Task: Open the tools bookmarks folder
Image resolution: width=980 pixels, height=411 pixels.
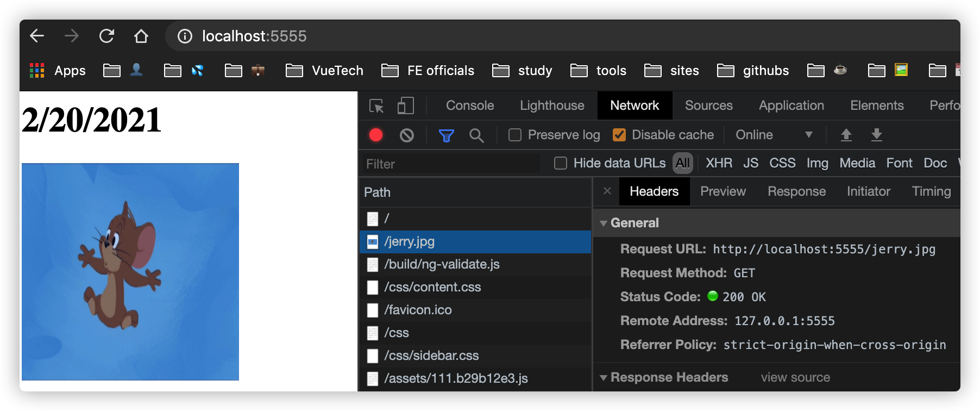Action: pyautogui.click(x=598, y=71)
